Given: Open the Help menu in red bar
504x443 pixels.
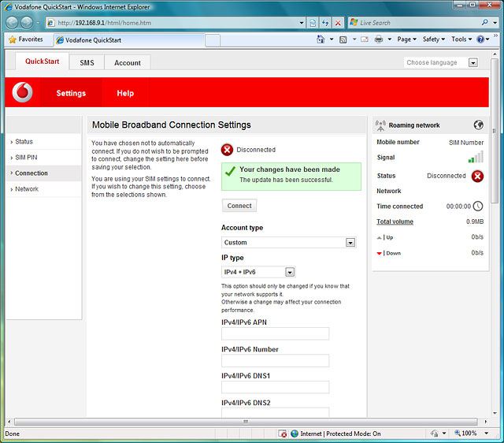Looking at the screenshot, I should coord(125,93).
